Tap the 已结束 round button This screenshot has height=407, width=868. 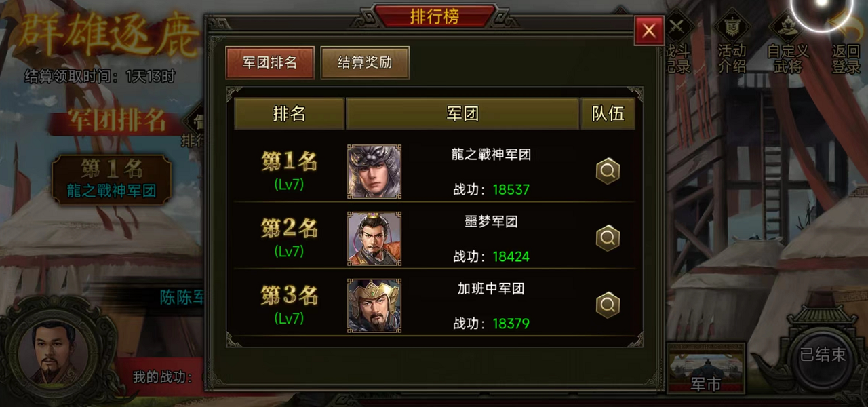tap(823, 355)
